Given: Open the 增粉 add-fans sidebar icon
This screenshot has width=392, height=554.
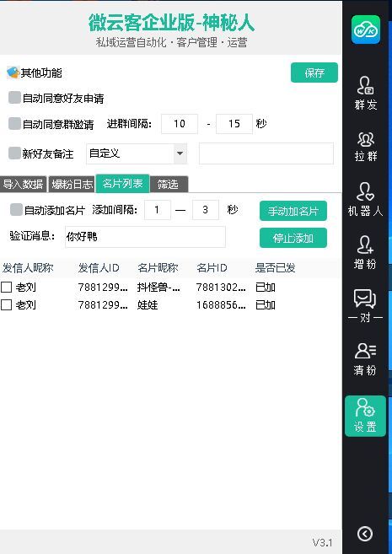Looking at the screenshot, I should point(366,253).
